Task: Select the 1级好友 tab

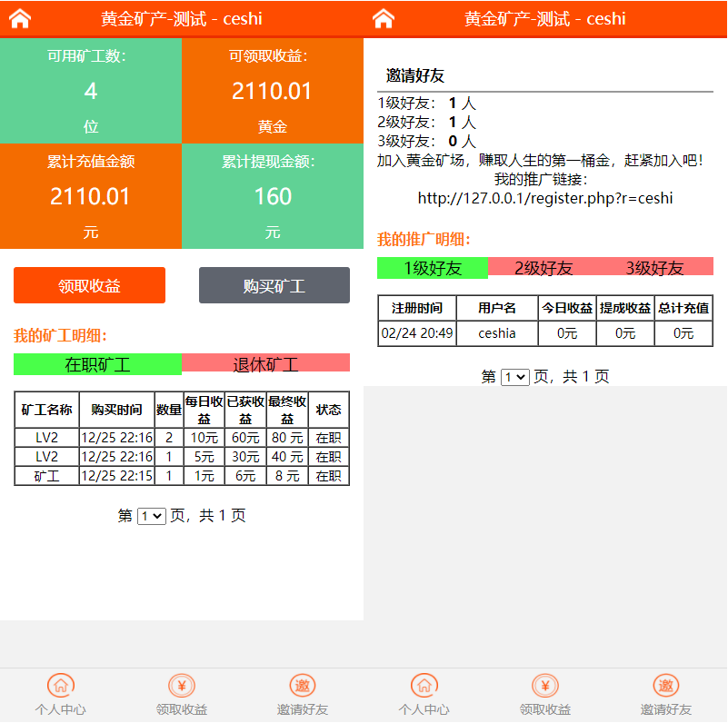Action: [x=433, y=267]
